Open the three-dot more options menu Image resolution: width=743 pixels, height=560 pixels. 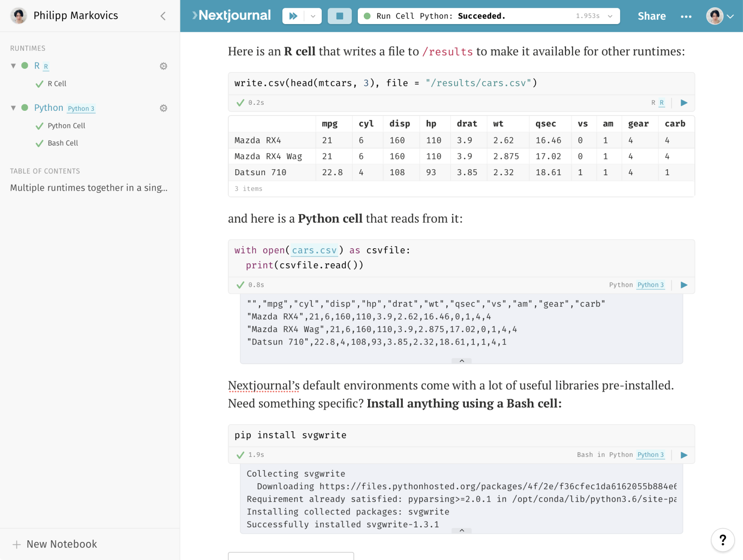[686, 16]
